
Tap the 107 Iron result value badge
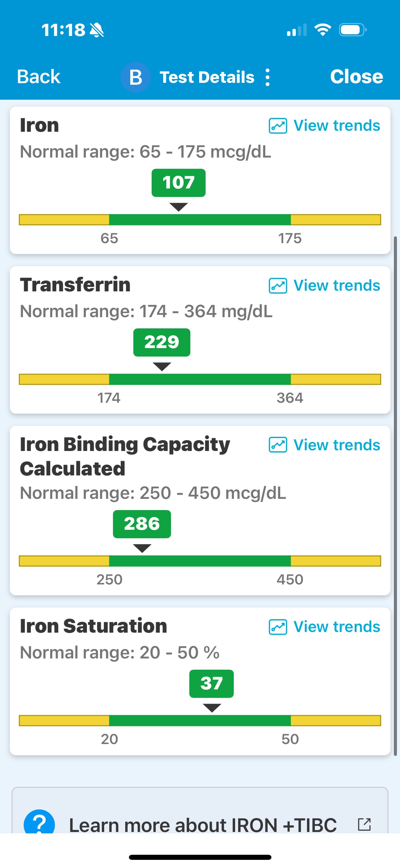pyautogui.click(x=178, y=183)
